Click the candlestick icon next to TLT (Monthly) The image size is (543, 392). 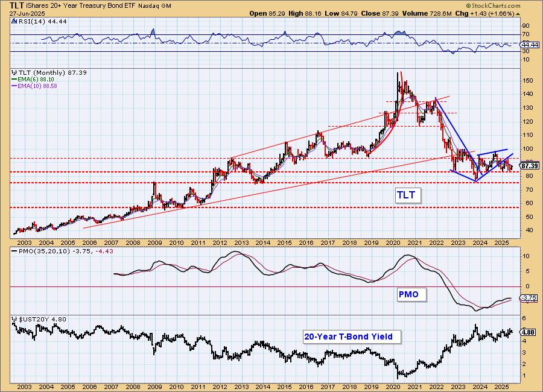click(14, 73)
